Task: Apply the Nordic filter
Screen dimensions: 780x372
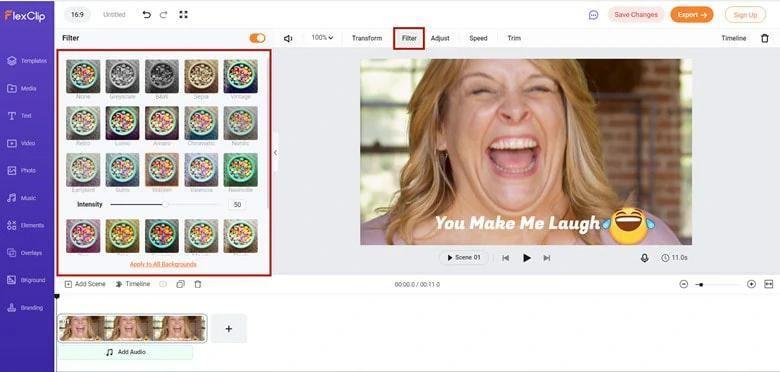Action: (240, 123)
